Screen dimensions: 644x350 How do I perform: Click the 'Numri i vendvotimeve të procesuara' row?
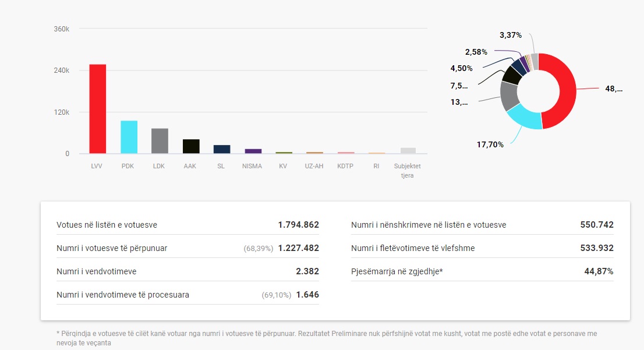tap(187, 295)
